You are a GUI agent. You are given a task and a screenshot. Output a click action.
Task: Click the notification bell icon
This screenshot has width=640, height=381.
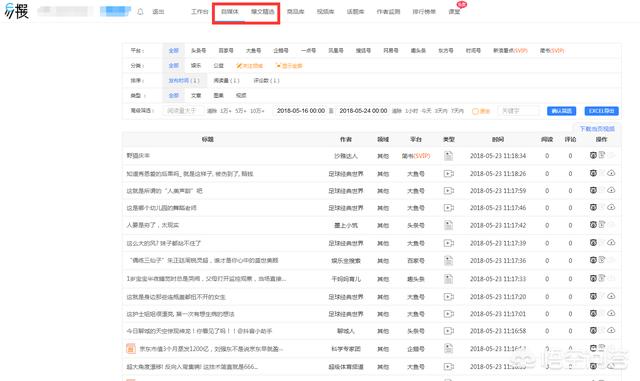tap(140, 12)
